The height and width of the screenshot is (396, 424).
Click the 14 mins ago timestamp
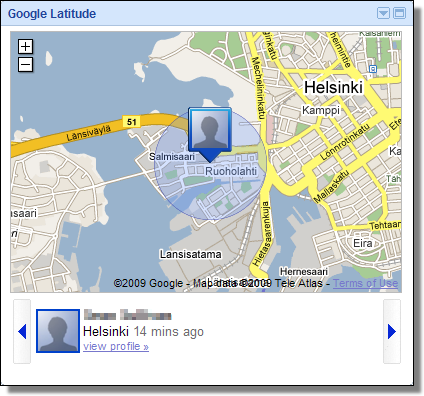169,332
